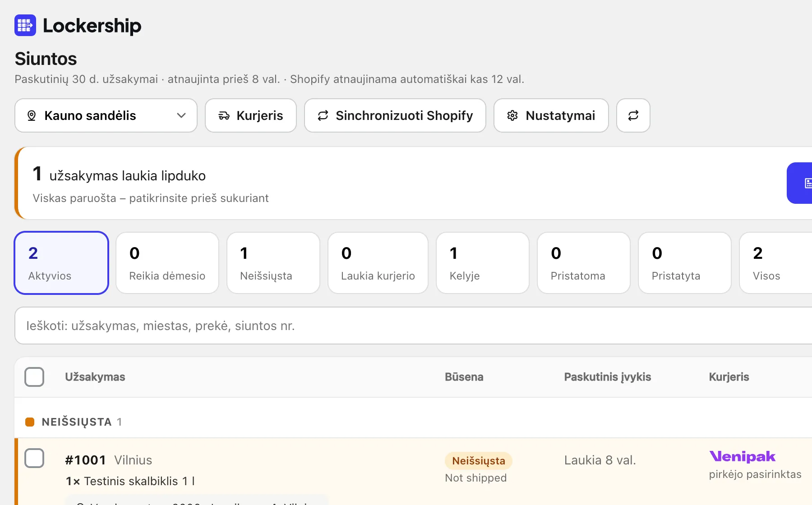Click the Vilnius city text on #1001
812x505 pixels.
click(x=133, y=460)
